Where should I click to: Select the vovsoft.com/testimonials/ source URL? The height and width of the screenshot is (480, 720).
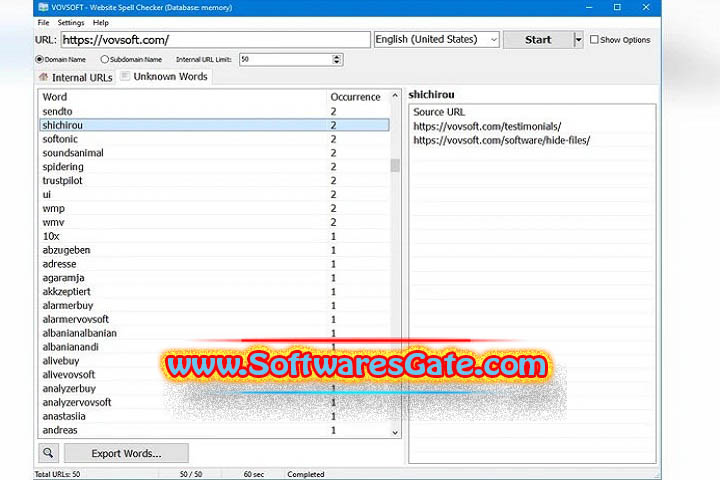(x=487, y=126)
